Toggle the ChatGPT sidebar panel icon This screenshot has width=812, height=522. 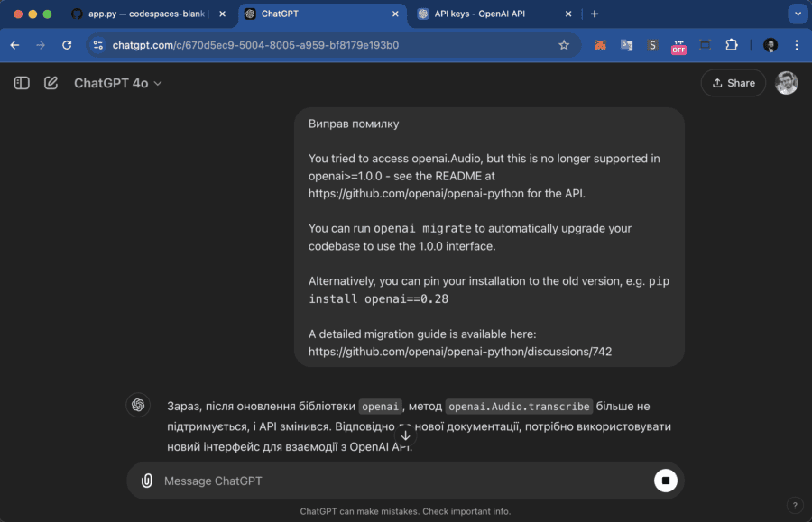(22, 83)
